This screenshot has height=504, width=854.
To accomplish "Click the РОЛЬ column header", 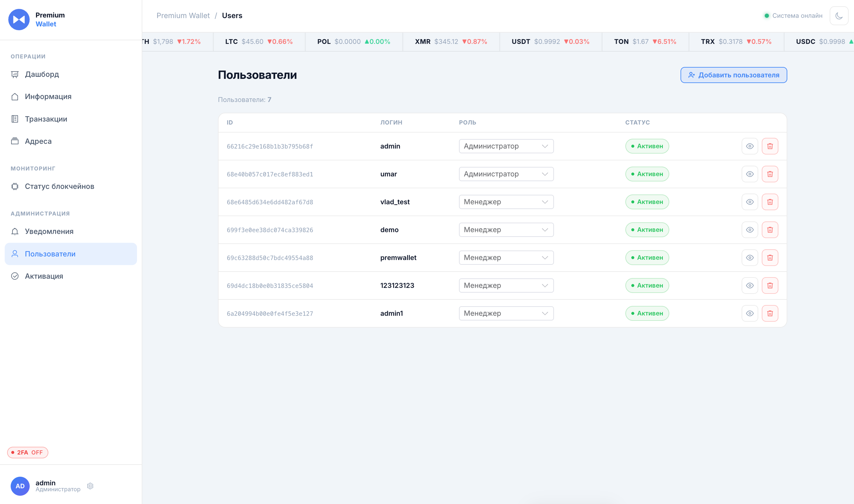I will coord(467,123).
